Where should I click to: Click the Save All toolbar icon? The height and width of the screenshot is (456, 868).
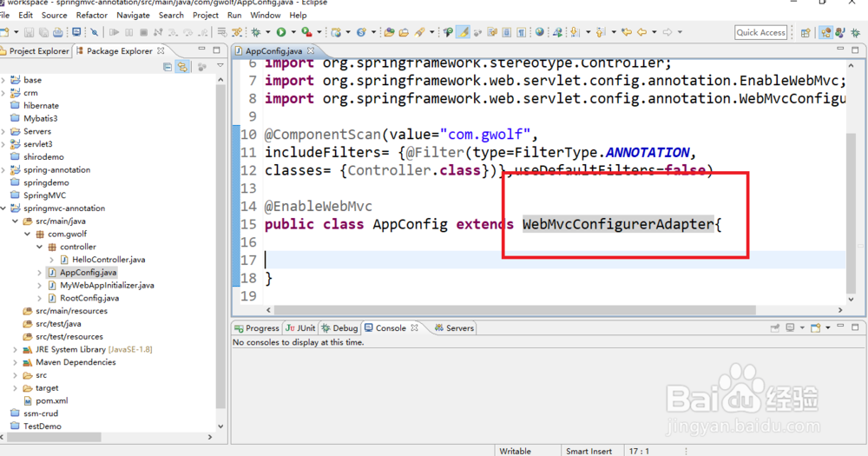(x=43, y=32)
